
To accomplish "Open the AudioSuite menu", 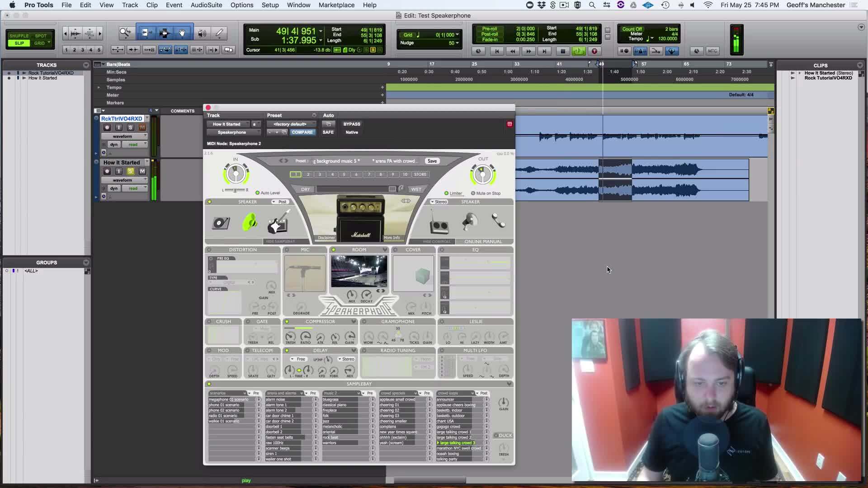I will [206, 5].
